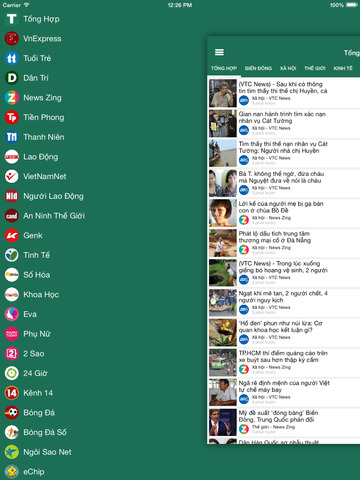The height and width of the screenshot is (480, 360).
Task: Open article about Cát Tường victim search
Action: click(x=284, y=124)
